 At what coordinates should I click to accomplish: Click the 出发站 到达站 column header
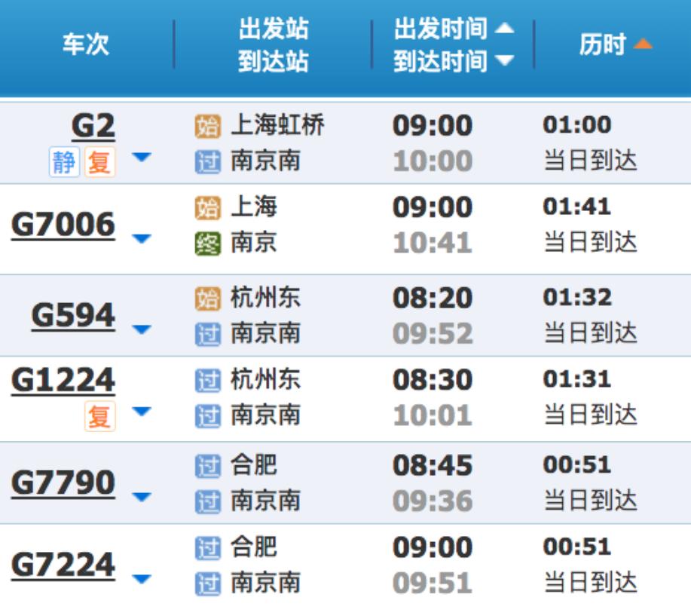(x=274, y=44)
